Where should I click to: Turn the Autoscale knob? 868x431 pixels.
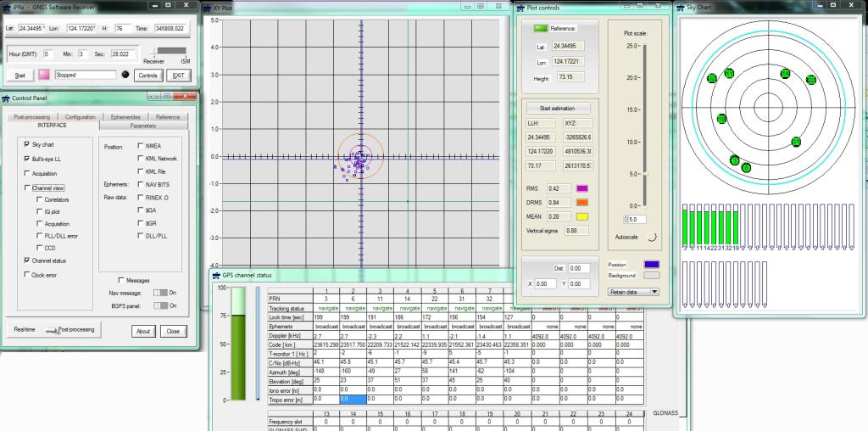[x=652, y=237]
